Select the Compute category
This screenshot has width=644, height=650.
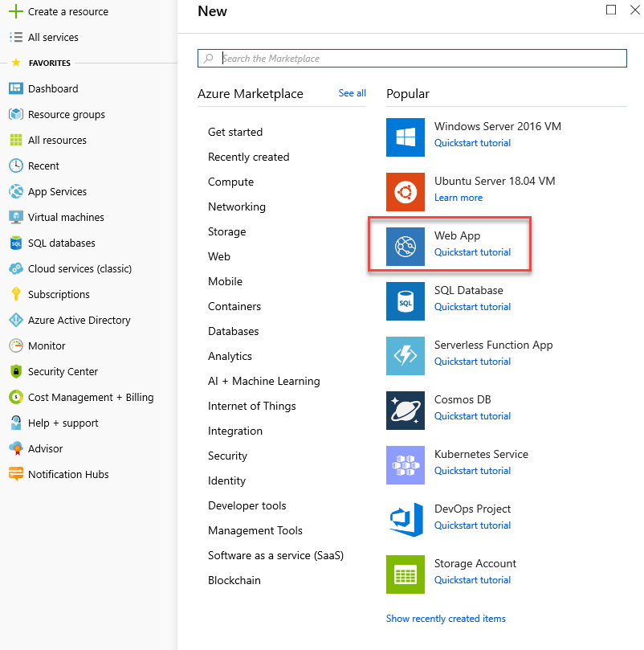click(x=230, y=182)
